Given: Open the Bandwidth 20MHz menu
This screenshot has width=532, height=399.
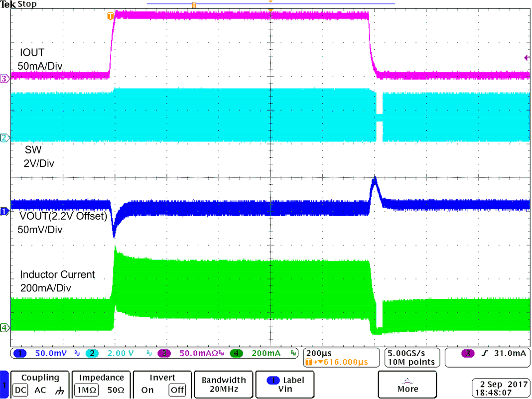Looking at the screenshot, I should pos(223,385).
